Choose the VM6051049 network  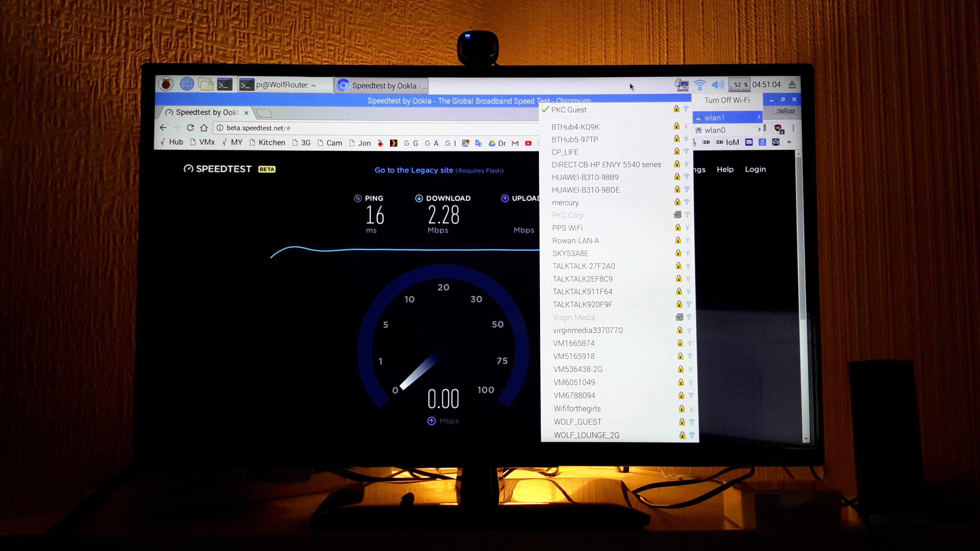(x=619, y=382)
